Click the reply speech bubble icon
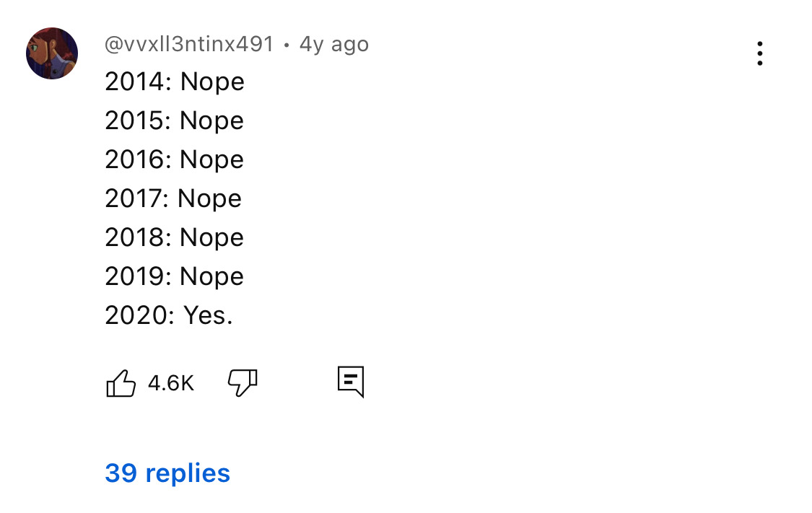The height and width of the screenshot is (513, 812). click(x=351, y=382)
